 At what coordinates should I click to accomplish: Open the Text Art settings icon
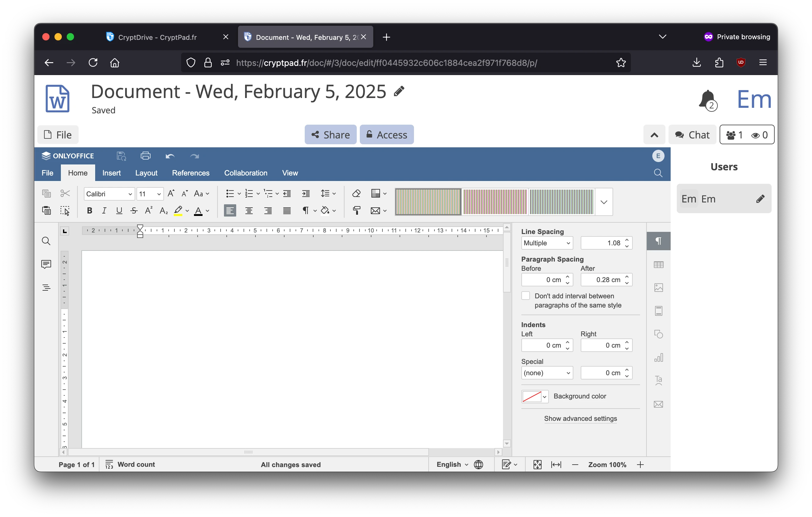[658, 380]
